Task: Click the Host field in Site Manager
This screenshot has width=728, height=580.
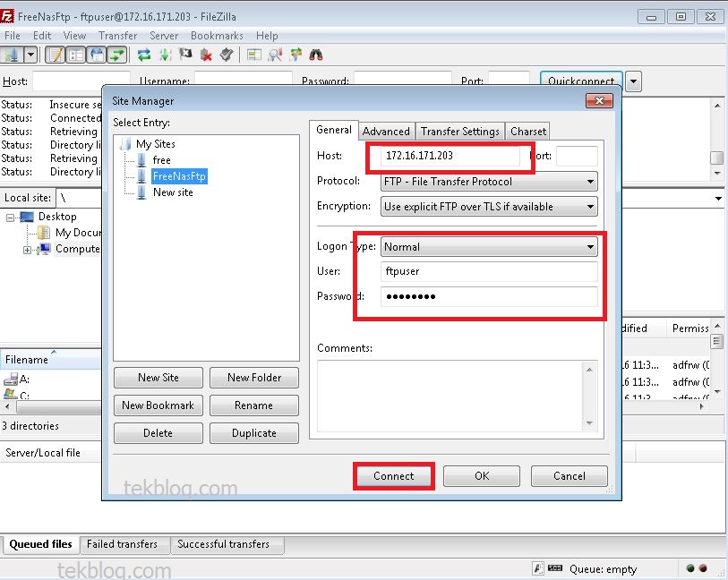Action: point(450,156)
